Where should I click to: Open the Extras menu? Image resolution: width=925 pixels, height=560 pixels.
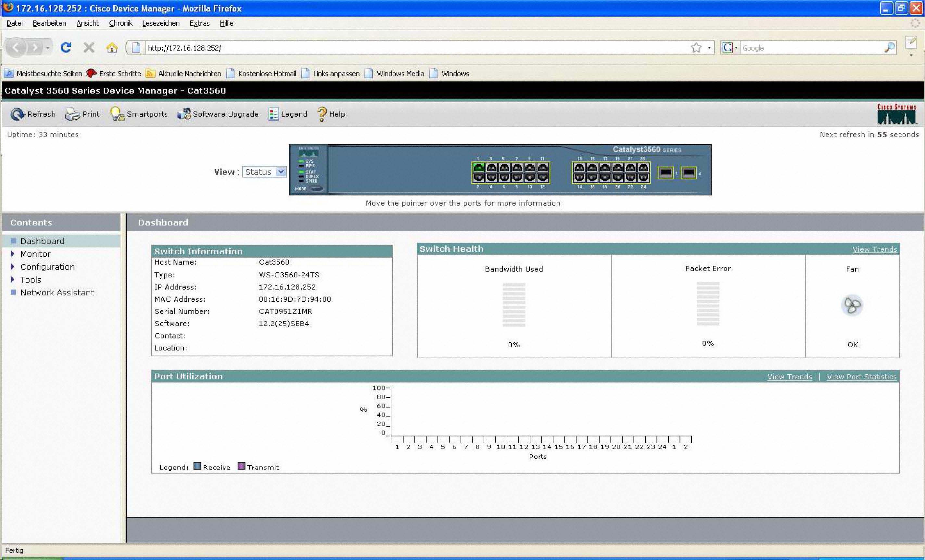tap(199, 23)
